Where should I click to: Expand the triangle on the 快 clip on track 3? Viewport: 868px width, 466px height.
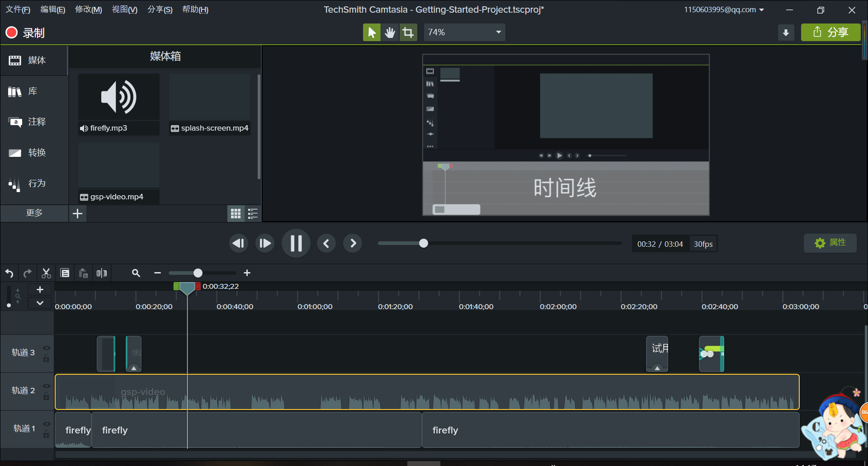(134, 368)
